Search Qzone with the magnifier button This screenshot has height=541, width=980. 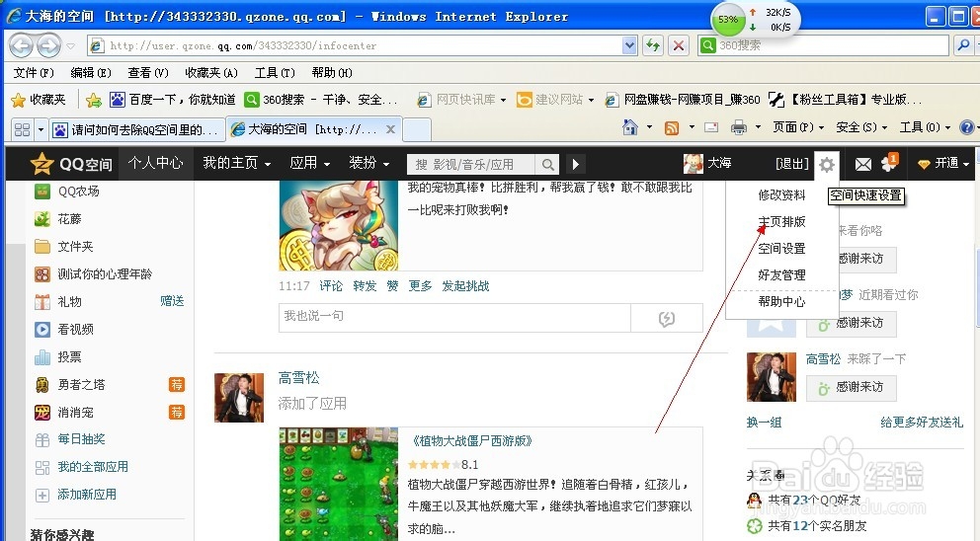547,164
